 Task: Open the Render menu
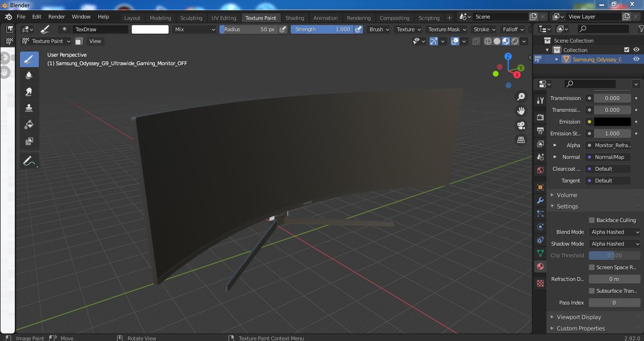[56, 17]
